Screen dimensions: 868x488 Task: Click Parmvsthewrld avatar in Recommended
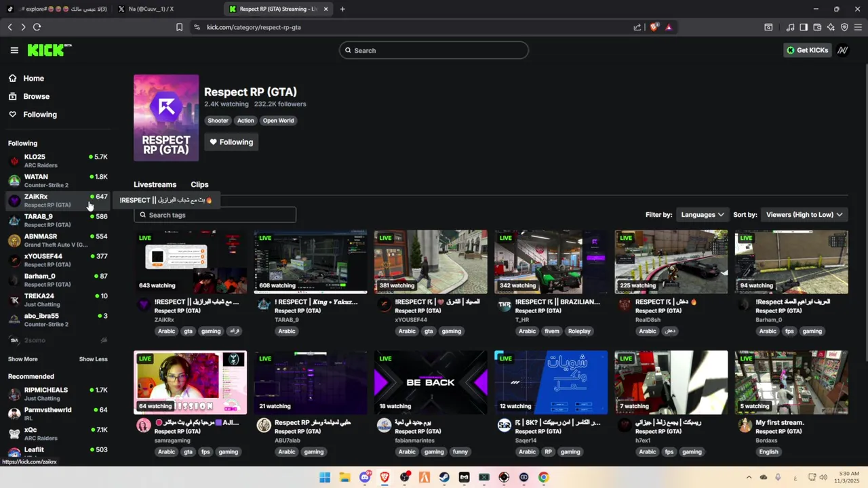point(14,413)
